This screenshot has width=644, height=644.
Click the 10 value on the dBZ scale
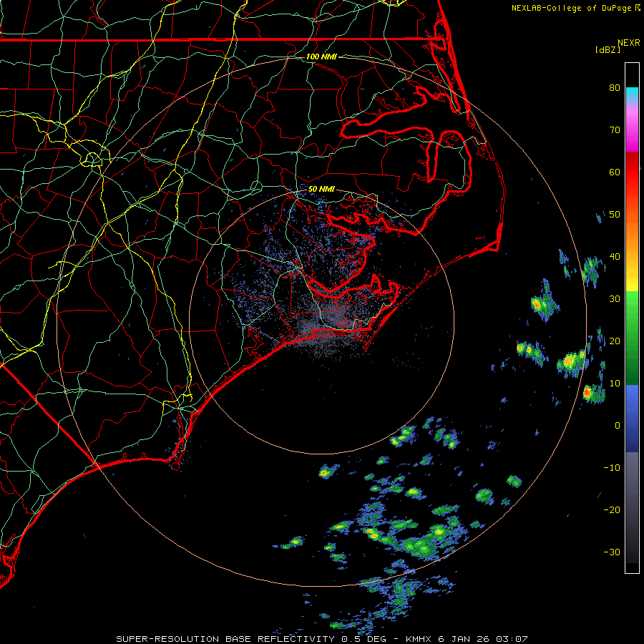coord(615,384)
